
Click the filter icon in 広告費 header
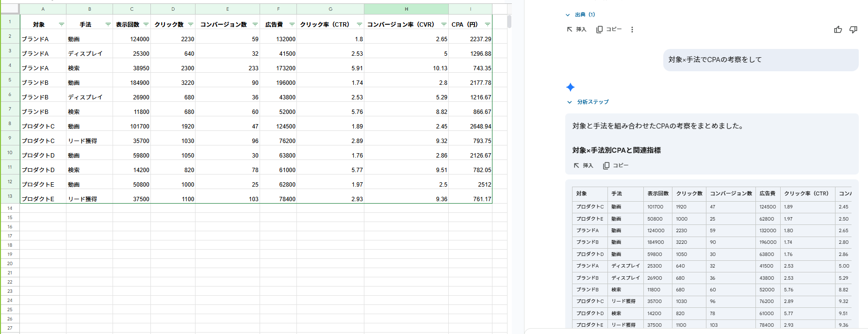point(292,24)
